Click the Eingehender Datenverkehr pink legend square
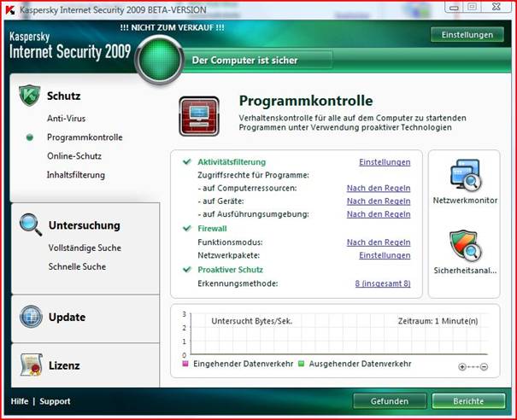Image resolution: width=517 pixels, height=420 pixels. tap(185, 364)
